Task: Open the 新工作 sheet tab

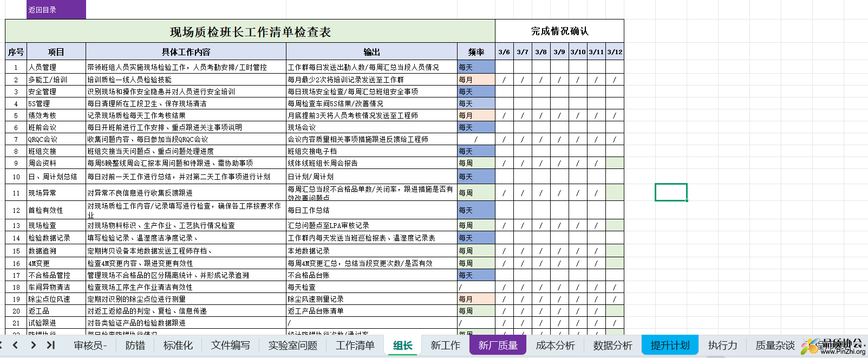Action: tap(446, 345)
